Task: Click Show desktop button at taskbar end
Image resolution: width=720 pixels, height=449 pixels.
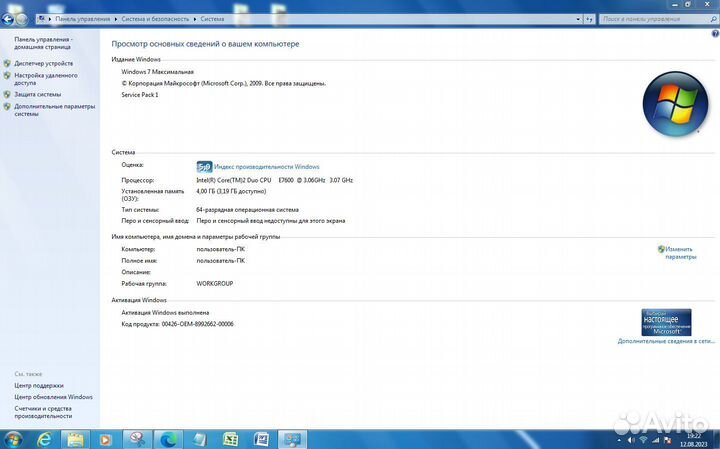Action: click(716, 440)
